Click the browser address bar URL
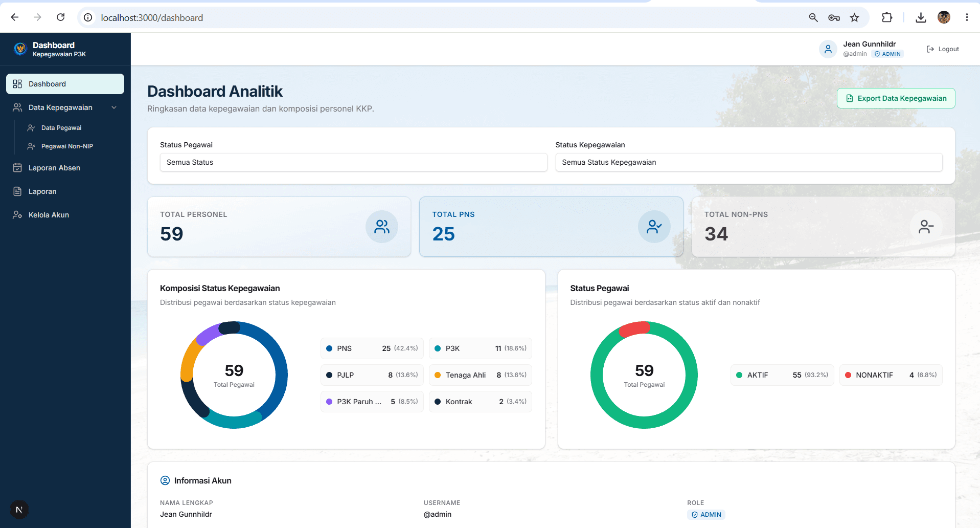980x528 pixels. (152, 17)
